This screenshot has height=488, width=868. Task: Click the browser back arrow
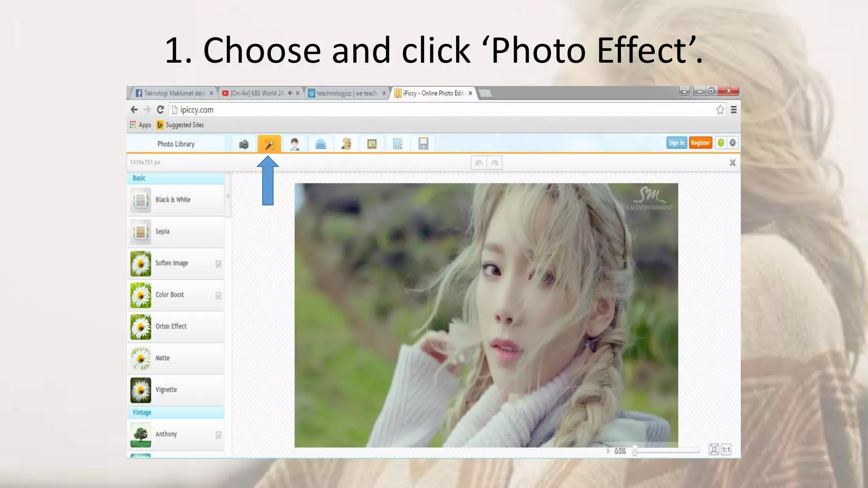coord(134,110)
